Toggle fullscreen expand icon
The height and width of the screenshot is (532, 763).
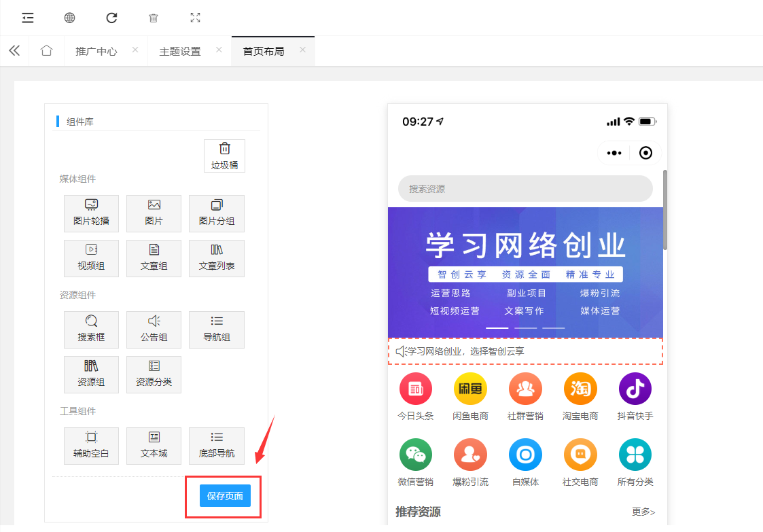[x=195, y=18]
